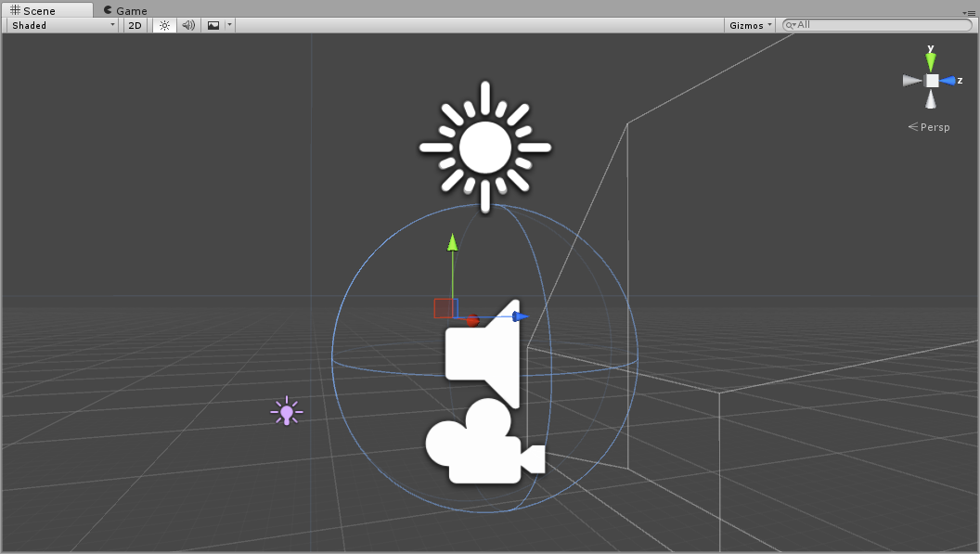Click the Persp projection label
The height and width of the screenshot is (554, 980).
pos(930,127)
